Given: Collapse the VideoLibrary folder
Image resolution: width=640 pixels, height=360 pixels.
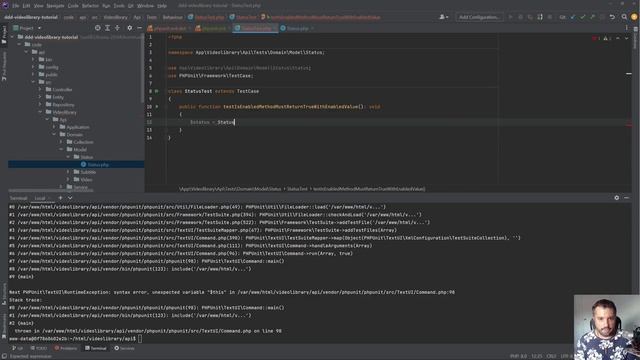Looking at the screenshot, I should [40, 112].
